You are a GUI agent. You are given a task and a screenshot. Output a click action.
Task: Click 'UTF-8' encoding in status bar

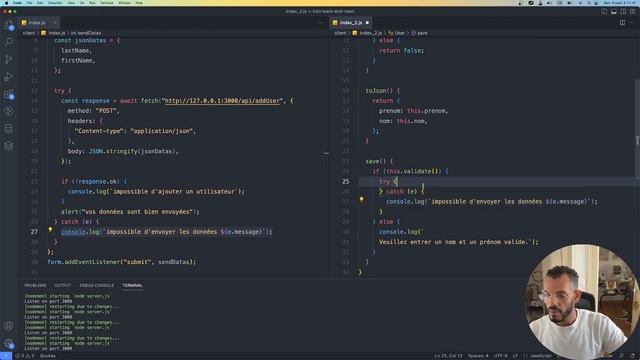pyautogui.click(x=500, y=356)
